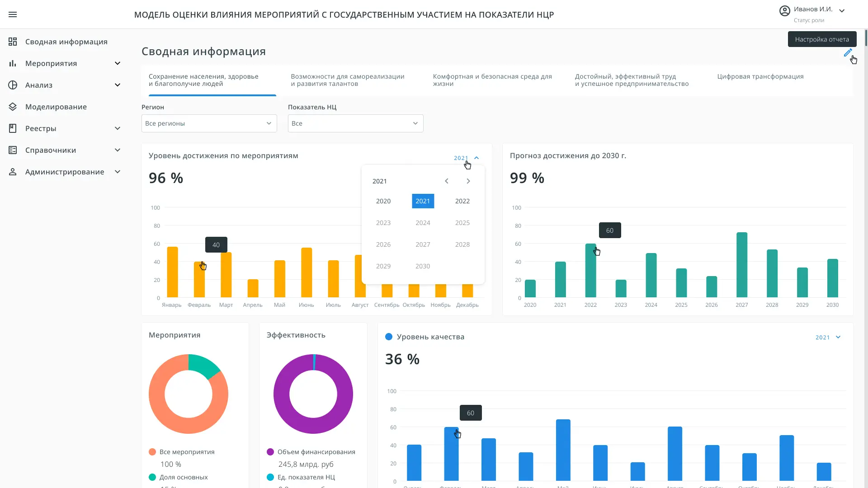Open the Регион dropdown
Image resolution: width=868 pixels, height=488 pixels.
(x=209, y=123)
